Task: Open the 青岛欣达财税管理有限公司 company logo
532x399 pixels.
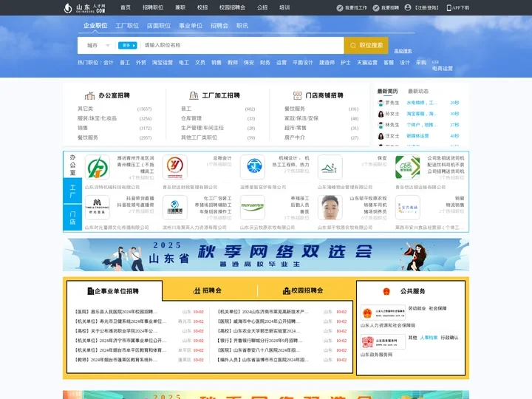Action: click(x=174, y=167)
